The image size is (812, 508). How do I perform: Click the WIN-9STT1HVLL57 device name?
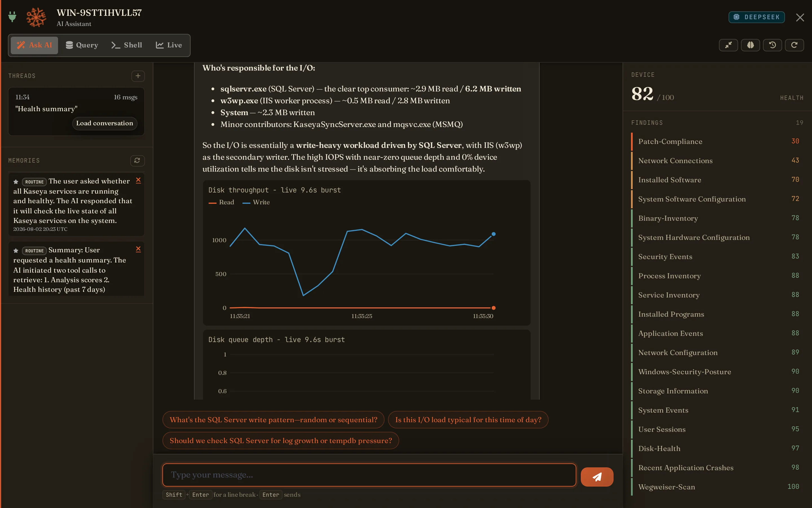coord(99,13)
